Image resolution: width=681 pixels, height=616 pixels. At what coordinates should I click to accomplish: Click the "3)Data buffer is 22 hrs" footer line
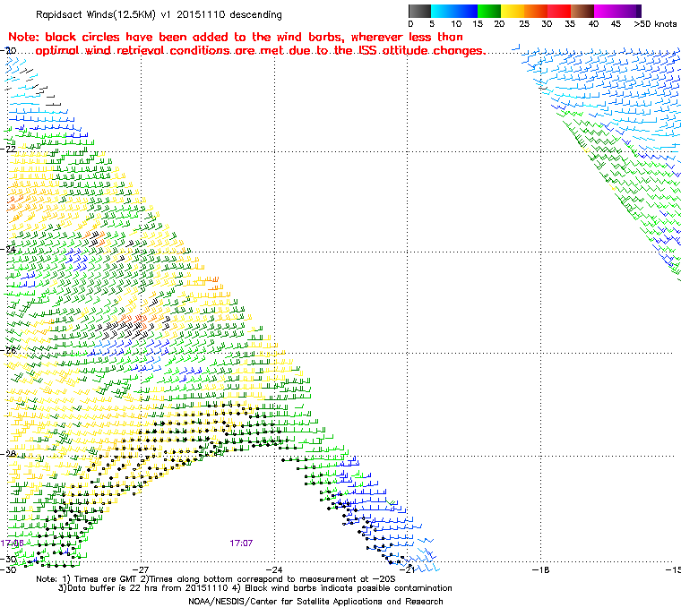tap(255, 588)
